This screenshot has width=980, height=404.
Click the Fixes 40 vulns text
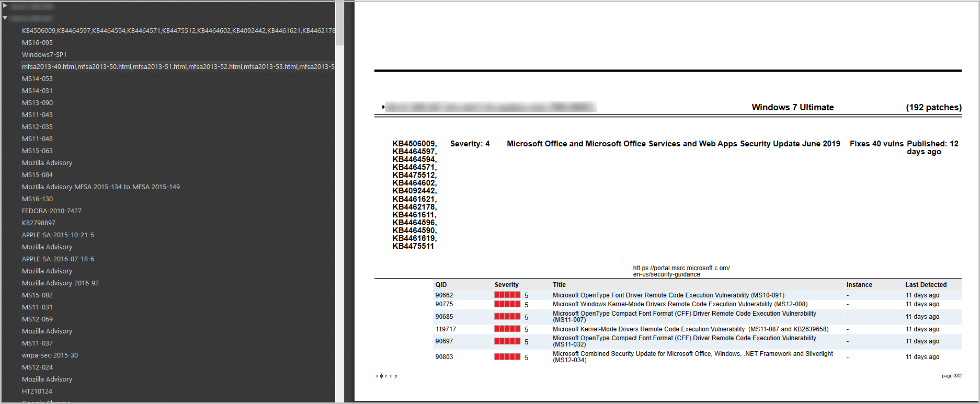click(876, 144)
